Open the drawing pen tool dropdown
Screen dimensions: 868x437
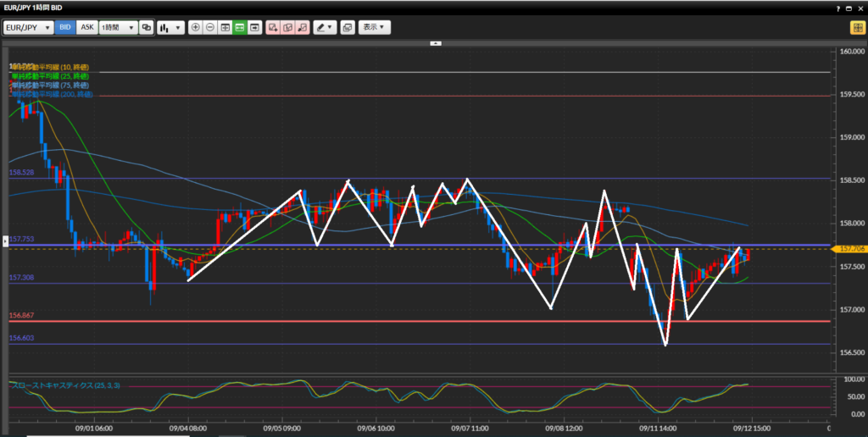[x=325, y=27]
